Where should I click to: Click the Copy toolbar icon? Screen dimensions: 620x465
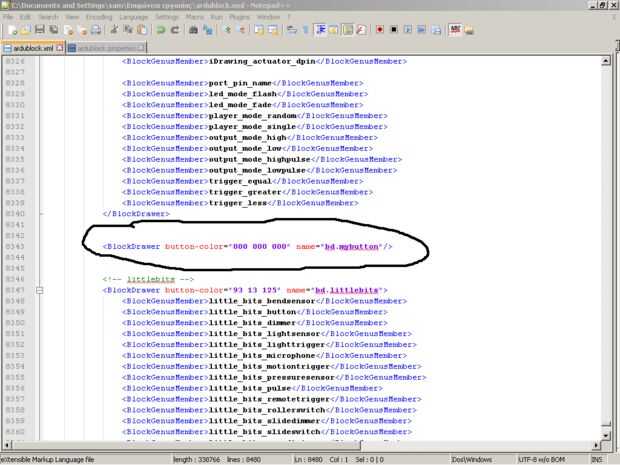[128, 30]
